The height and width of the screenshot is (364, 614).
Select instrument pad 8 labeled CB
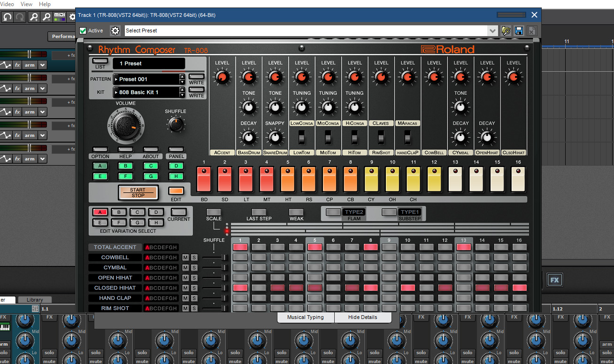pyautogui.click(x=351, y=179)
